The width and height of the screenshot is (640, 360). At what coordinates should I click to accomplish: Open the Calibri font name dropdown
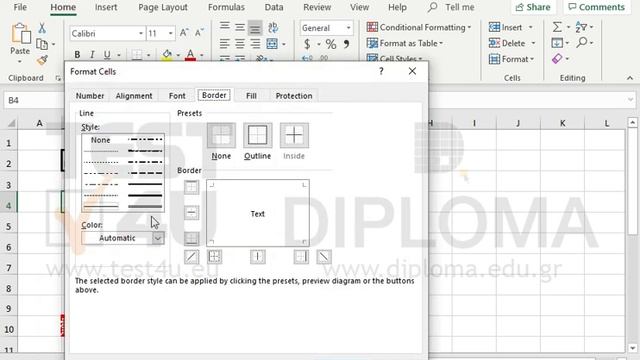click(x=140, y=33)
